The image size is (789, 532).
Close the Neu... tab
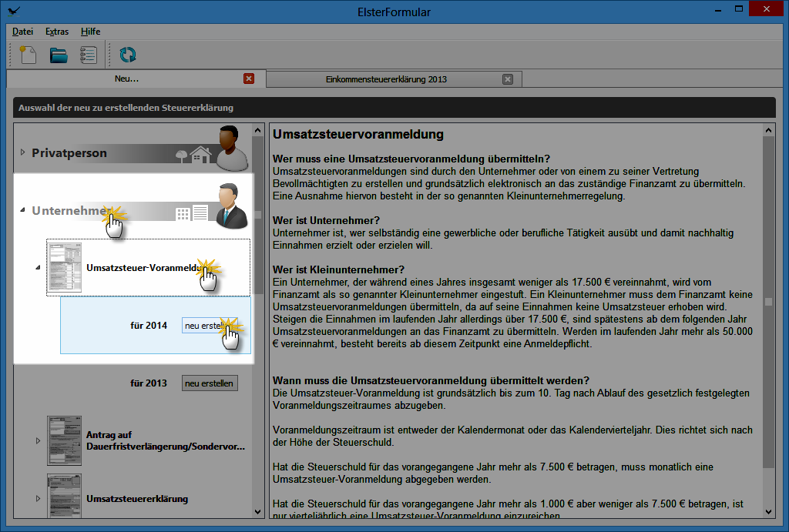click(249, 79)
